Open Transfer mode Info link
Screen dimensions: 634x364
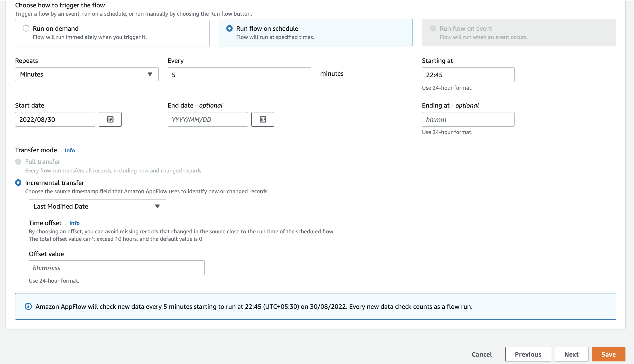click(x=70, y=150)
